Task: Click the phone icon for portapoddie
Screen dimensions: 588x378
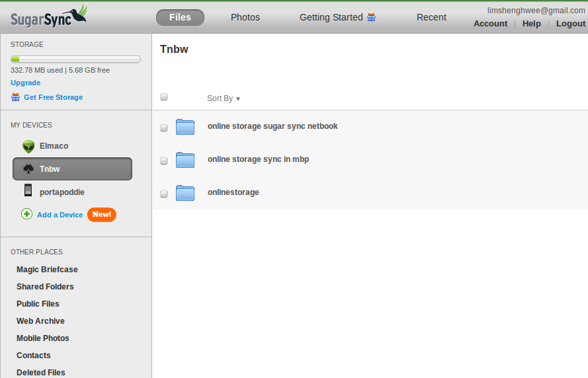Action: coord(28,190)
